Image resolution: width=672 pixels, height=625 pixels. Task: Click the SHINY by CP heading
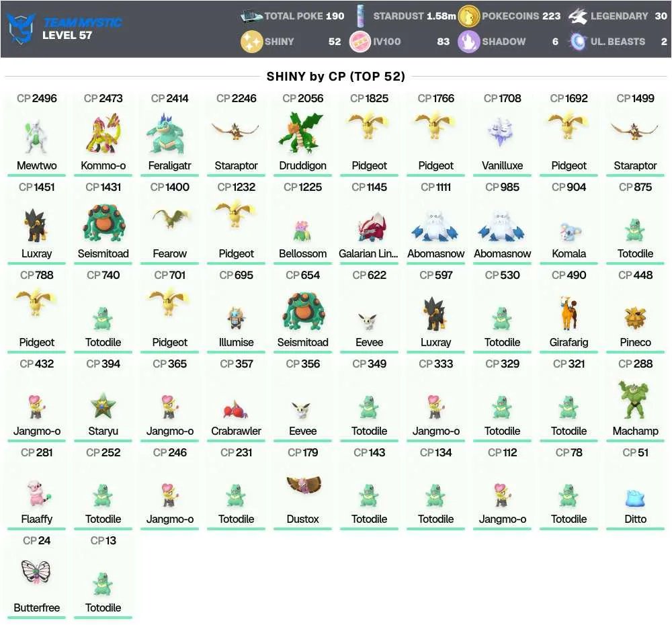click(336, 77)
